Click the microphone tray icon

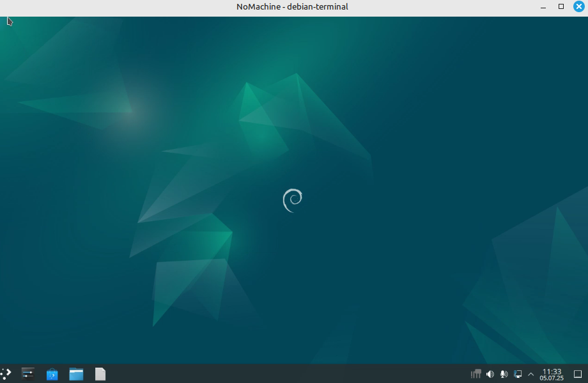504,374
